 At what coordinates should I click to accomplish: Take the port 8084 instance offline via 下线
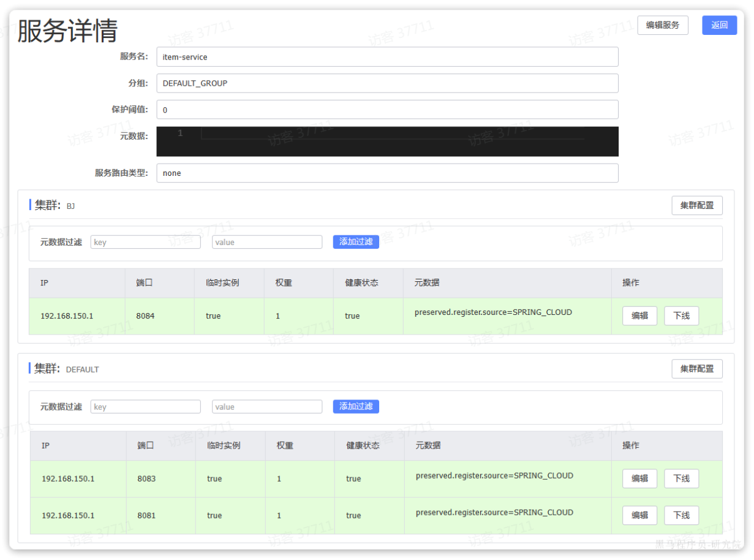pyautogui.click(x=681, y=316)
